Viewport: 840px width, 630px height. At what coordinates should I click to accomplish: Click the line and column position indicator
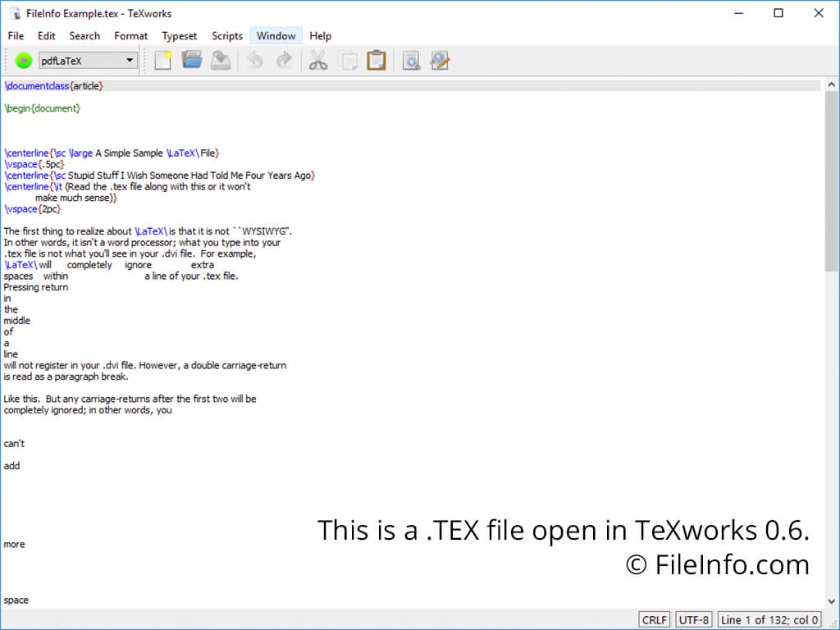(x=769, y=619)
